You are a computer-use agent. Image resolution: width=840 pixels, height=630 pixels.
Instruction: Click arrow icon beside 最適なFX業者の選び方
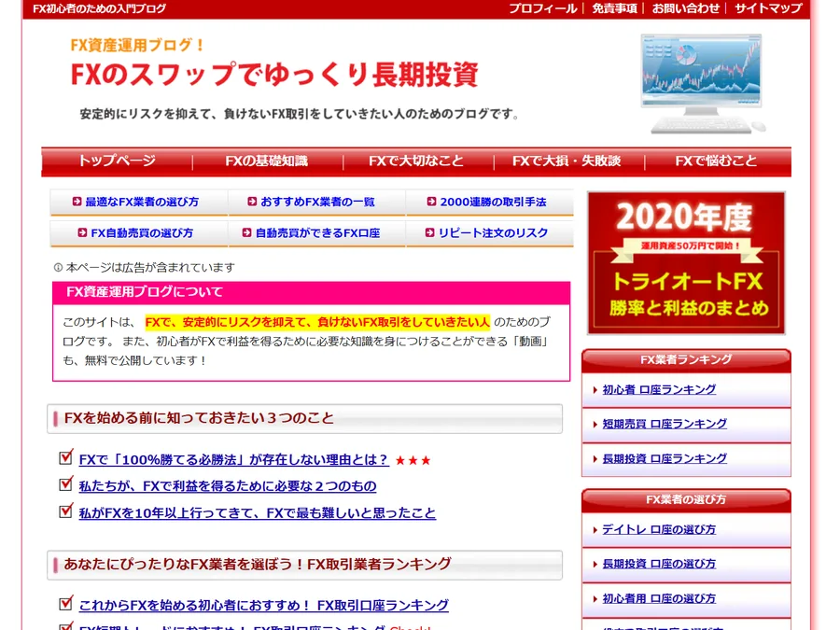point(77,202)
